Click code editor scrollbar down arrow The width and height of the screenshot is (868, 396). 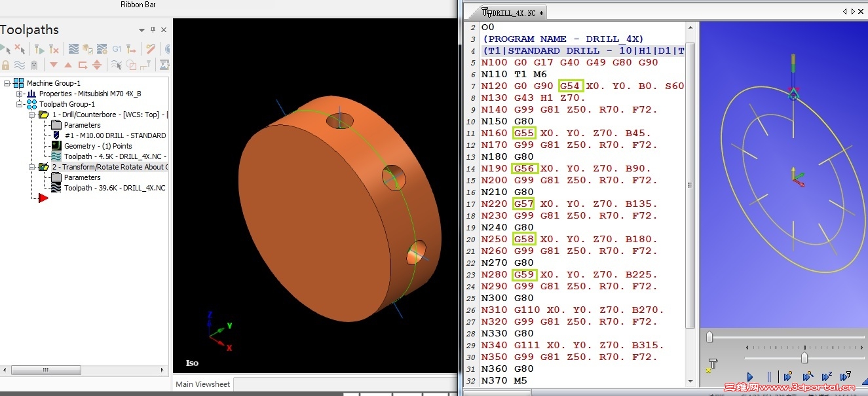coord(690,381)
